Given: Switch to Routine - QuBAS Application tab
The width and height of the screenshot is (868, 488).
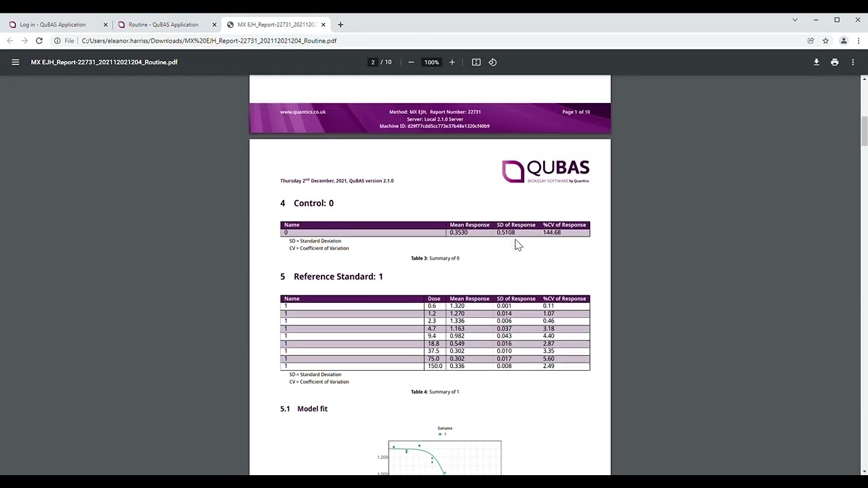Looking at the screenshot, I should click(163, 24).
